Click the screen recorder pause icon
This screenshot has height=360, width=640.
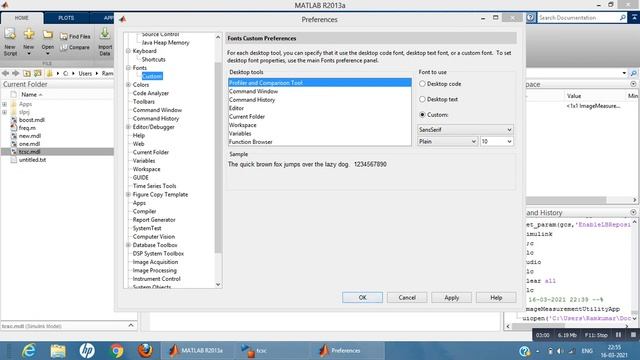(618, 335)
